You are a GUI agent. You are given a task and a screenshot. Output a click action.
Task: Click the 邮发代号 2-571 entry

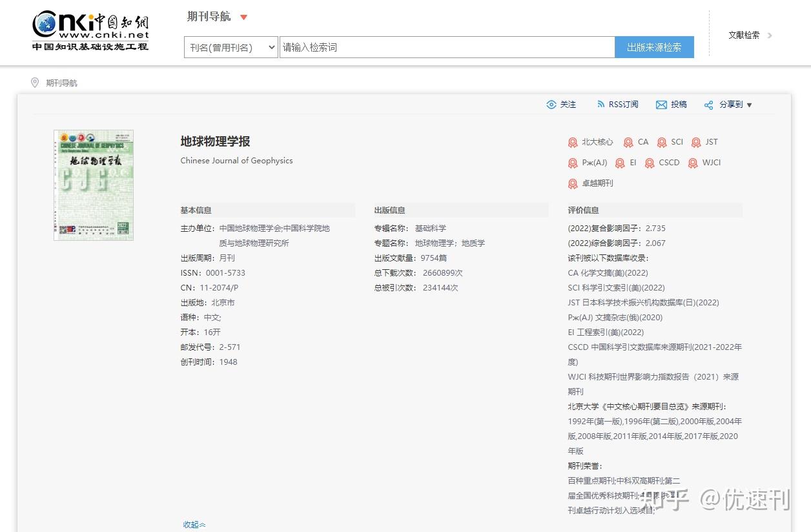(x=210, y=347)
